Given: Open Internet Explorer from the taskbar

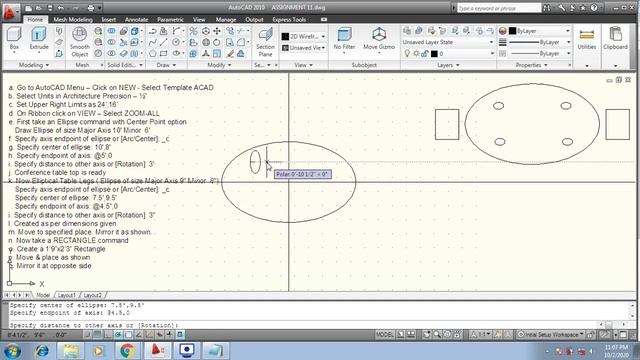Looking at the screenshot, I should coord(42,351).
